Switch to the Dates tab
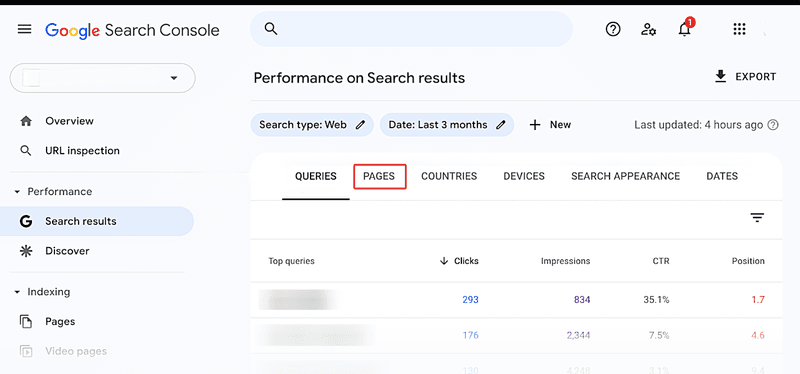 [722, 177]
